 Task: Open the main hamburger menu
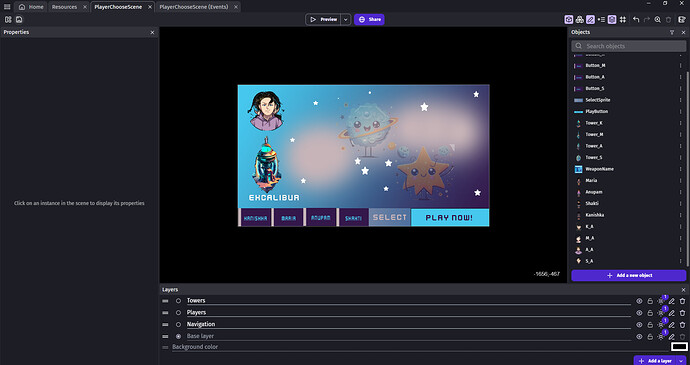(x=7, y=7)
